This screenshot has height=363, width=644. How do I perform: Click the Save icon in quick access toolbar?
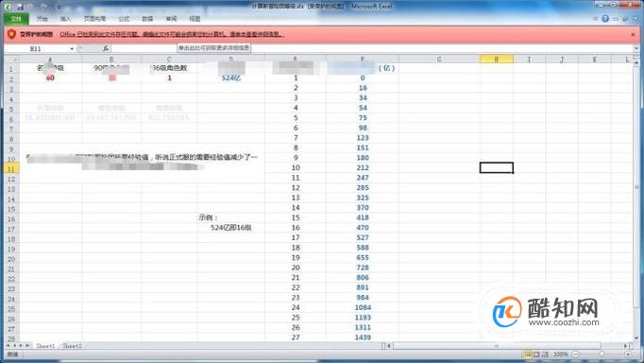pos(19,7)
